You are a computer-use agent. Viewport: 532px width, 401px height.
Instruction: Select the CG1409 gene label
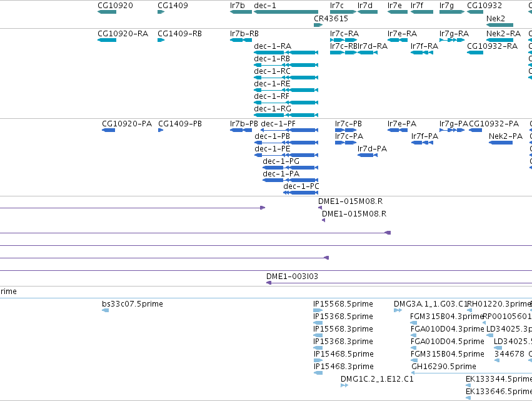tap(173, 6)
